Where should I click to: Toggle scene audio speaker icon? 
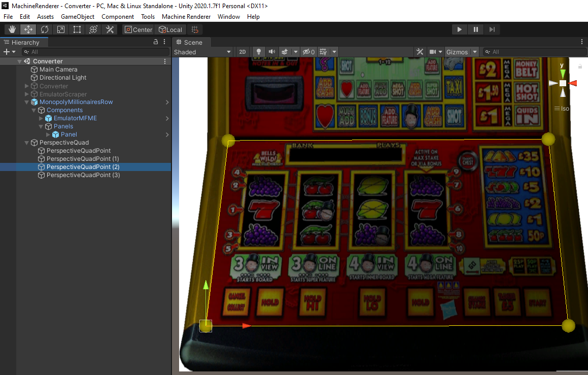tap(272, 52)
